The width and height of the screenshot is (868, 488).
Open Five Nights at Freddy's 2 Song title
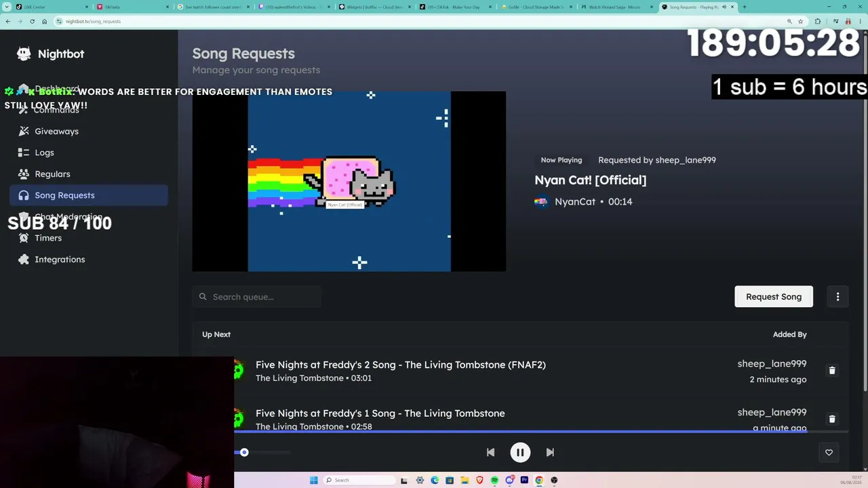(x=401, y=365)
